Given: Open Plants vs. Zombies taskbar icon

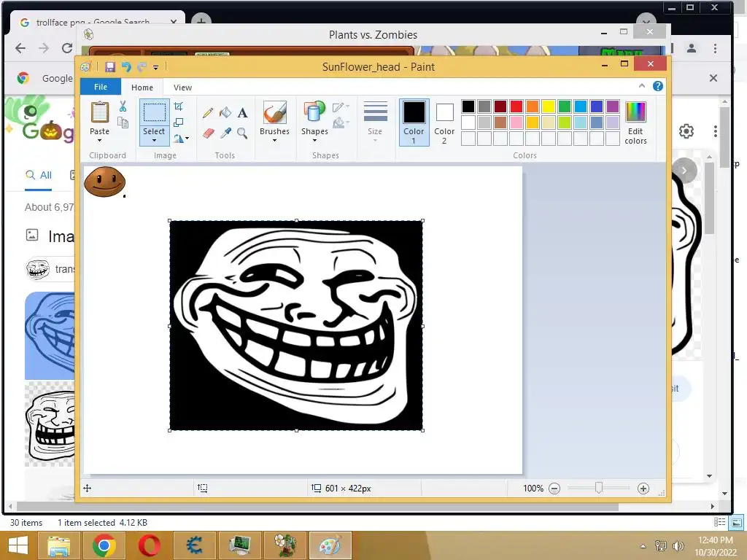Looking at the screenshot, I should tap(285, 545).
